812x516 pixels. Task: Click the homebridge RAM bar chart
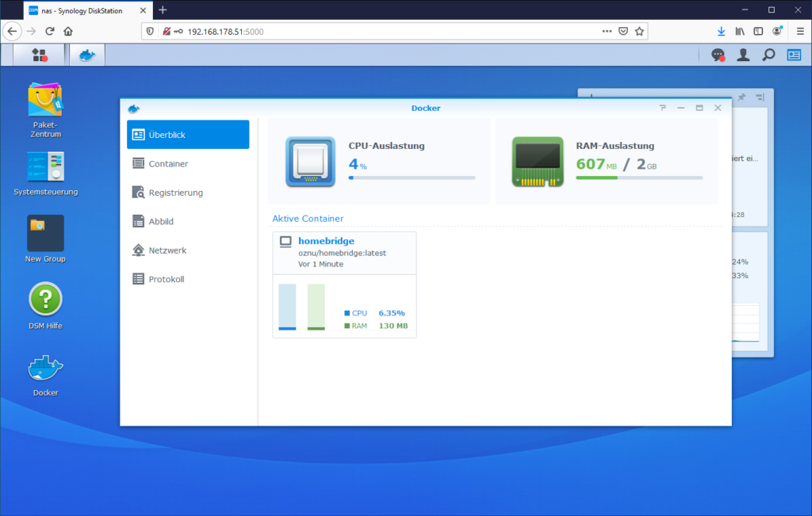(316, 307)
